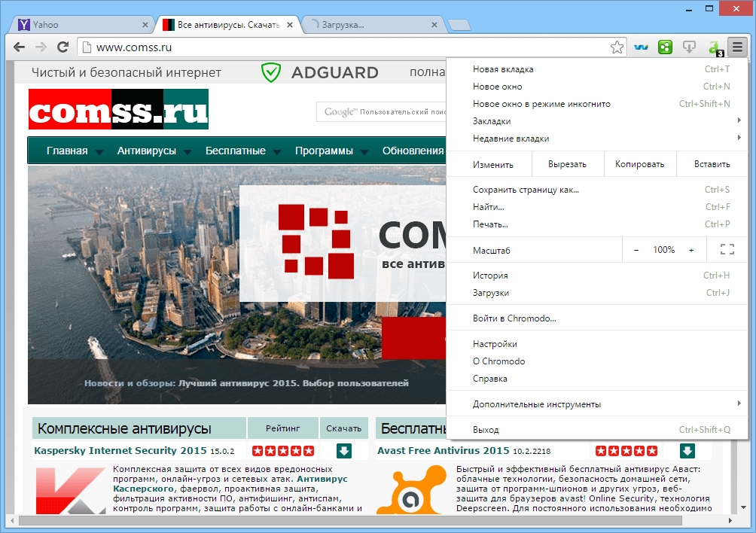Screen dimensions: 756x533
Task: Open the grey download extension icon
Action: pyautogui.click(x=689, y=47)
